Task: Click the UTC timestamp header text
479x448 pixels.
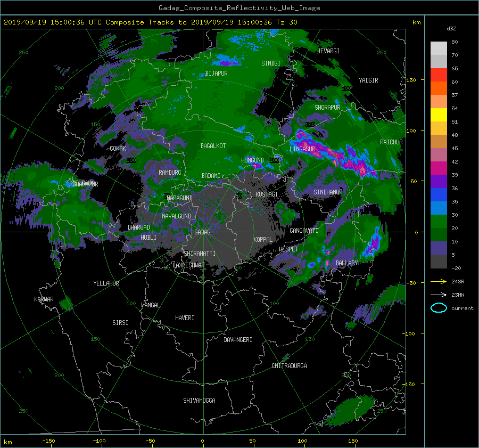Action: 150,22
